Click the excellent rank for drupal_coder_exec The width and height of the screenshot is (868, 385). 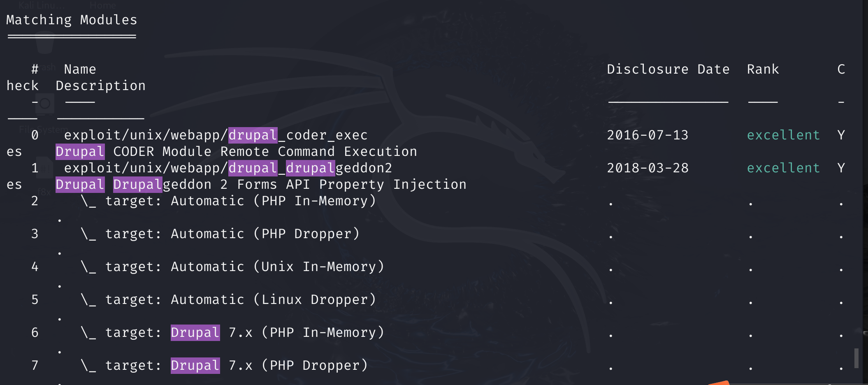point(783,135)
